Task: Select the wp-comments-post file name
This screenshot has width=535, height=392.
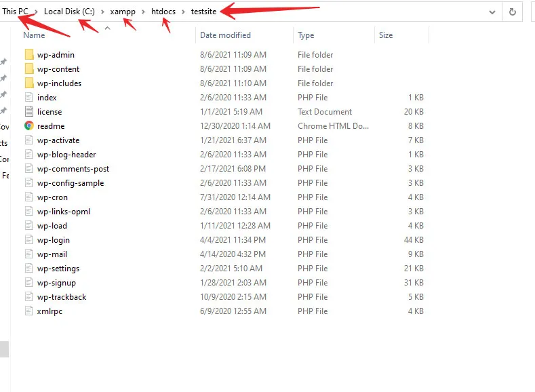Action: 73,169
